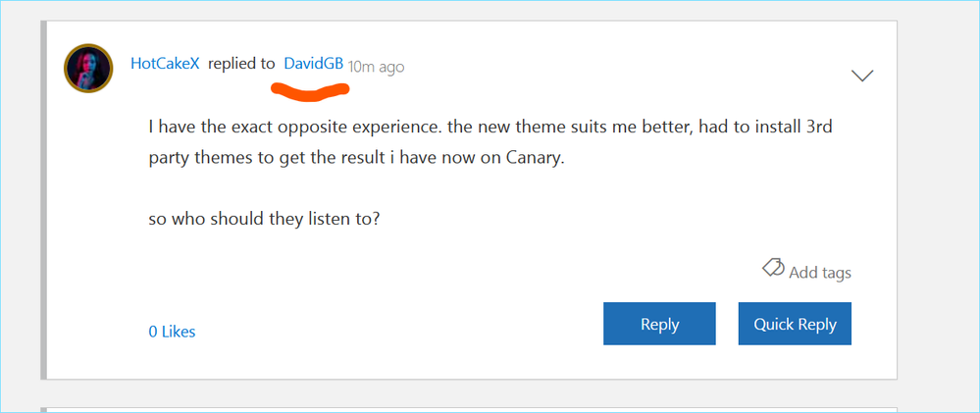Open the Quick Reply button

pyautogui.click(x=795, y=324)
